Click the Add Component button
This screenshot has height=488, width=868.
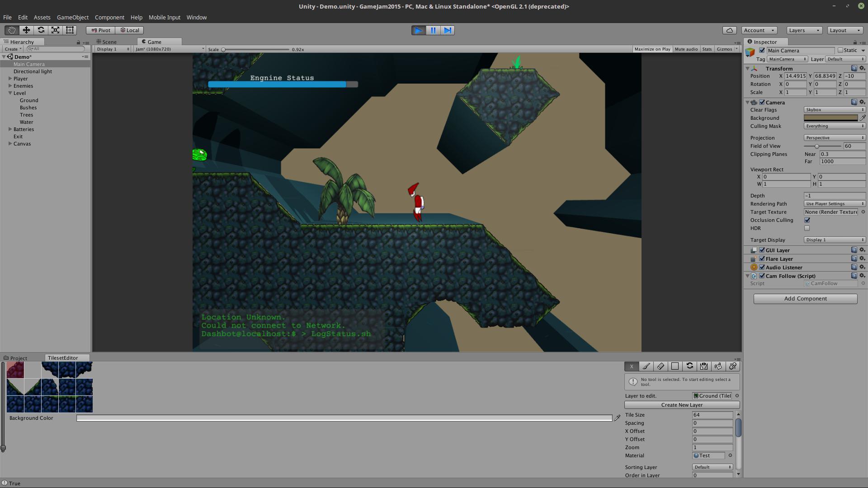click(805, 299)
